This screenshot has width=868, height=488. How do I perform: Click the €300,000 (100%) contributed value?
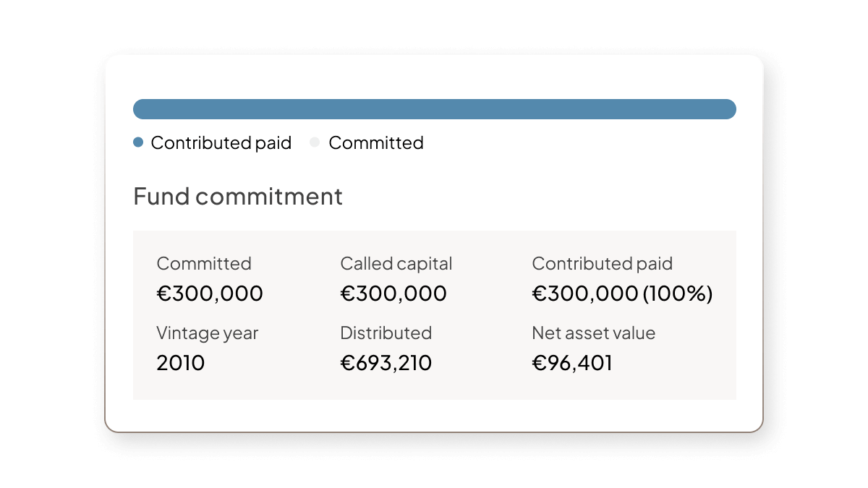click(x=622, y=294)
